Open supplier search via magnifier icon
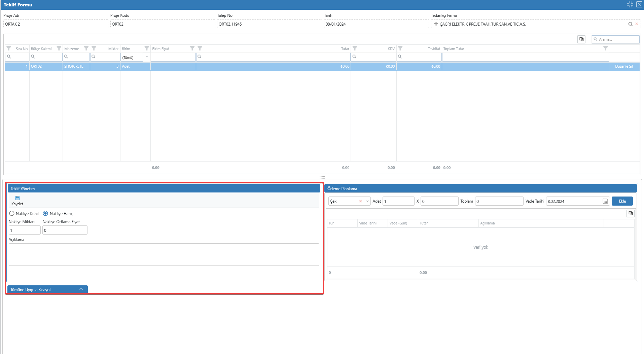644x354 pixels. (630, 24)
